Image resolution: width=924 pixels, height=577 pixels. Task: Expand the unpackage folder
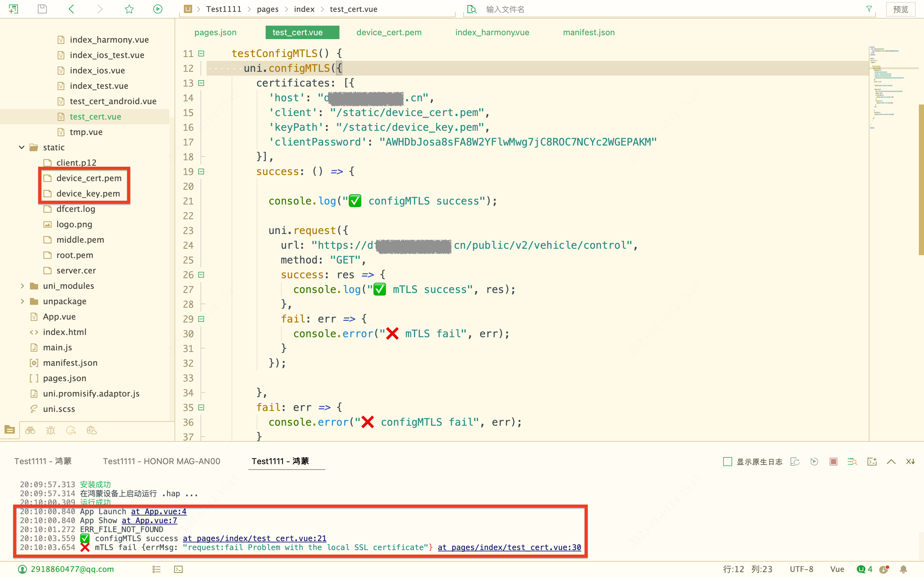(22, 301)
